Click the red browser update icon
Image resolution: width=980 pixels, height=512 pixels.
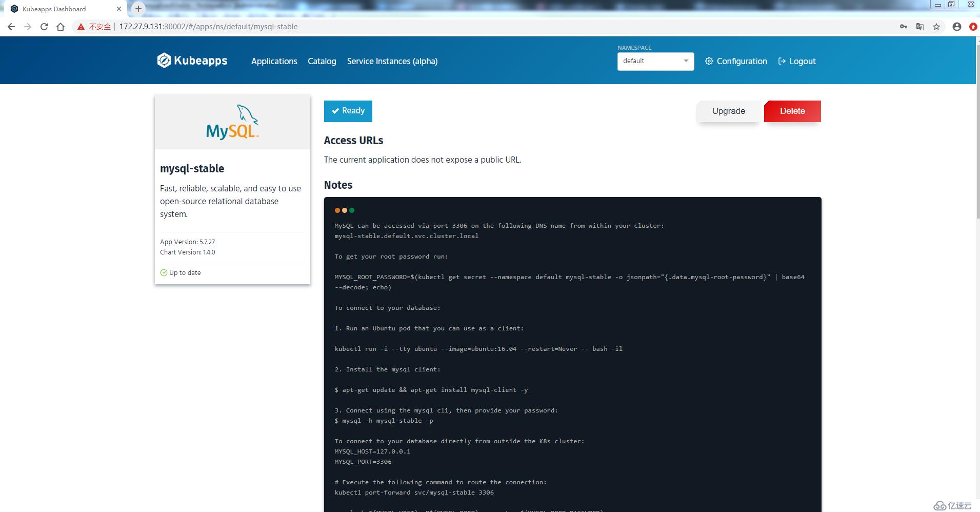[x=973, y=27]
